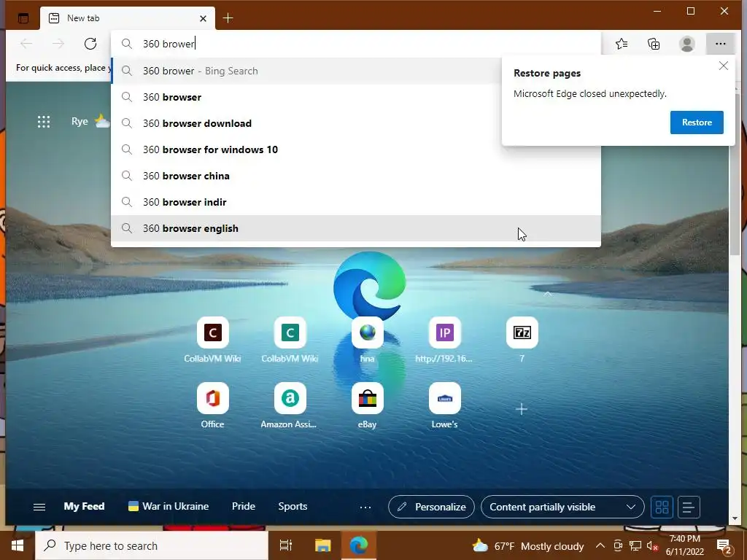
Task: Click the Edge taskbar icon
Action: (359, 545)
